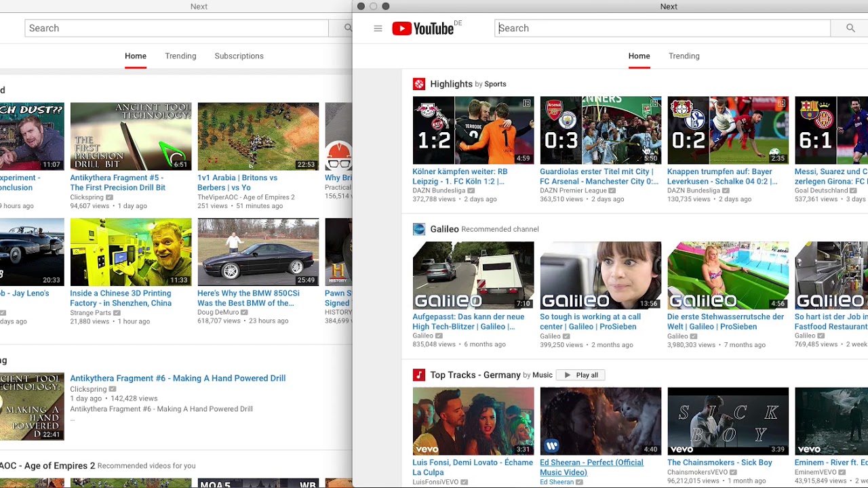Open Luis Fonsi Échame La Culpa link
Image resolution: width=868 pixels, height=488 pixels.
(473, 467)
